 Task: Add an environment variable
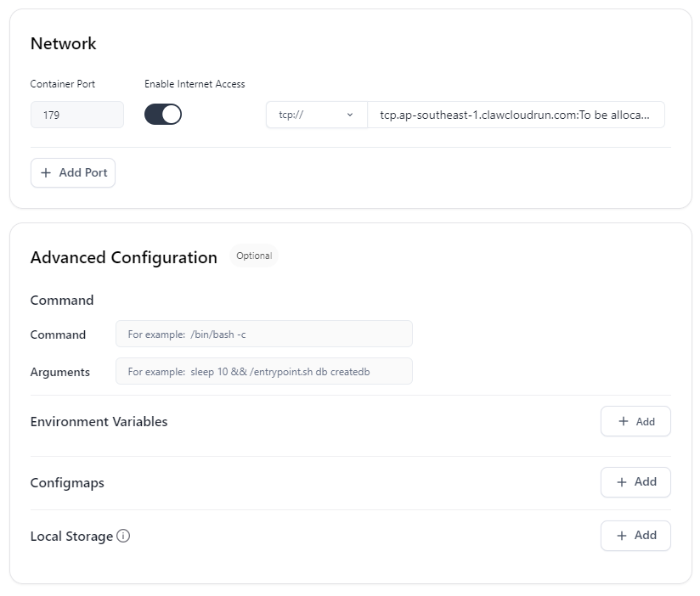(635, 421)
